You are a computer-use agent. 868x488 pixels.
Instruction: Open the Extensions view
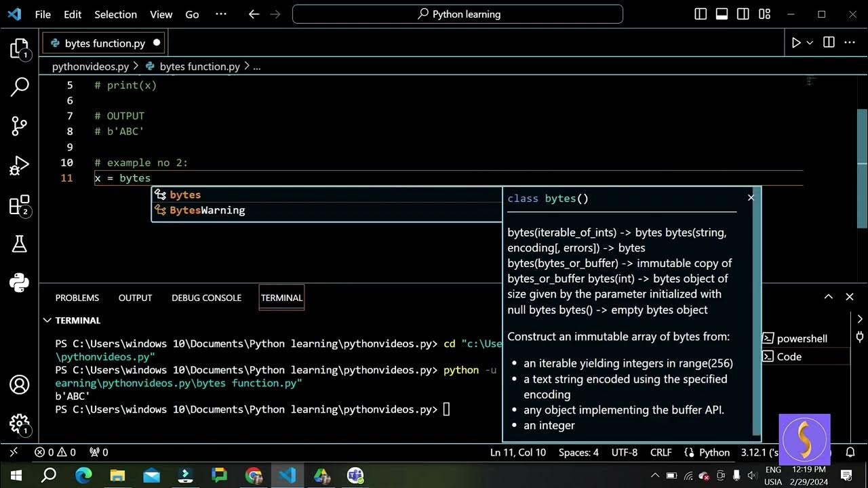click(x=20, y=205)
